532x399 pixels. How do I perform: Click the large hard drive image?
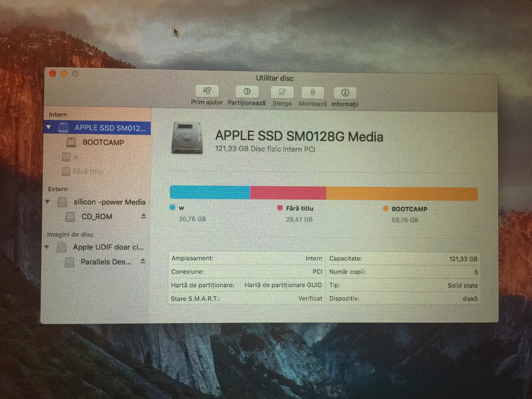click(x=187, y=138)
